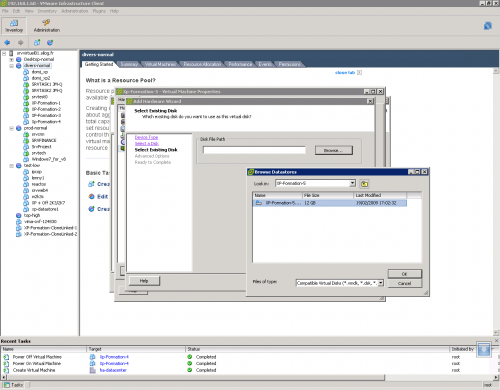Click Help in Add Hardware Wizard

pyautogui.click(x=144, y=281)
